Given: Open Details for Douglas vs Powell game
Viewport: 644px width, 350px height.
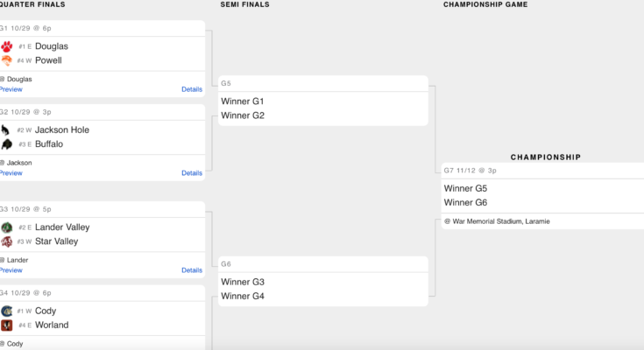Looking at the screenshot, I should click(192, 89).
